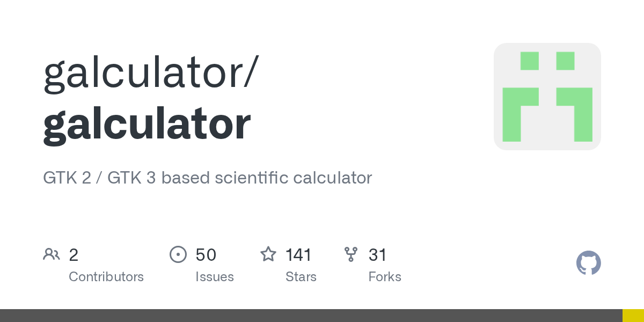Click the Issues circle-dot icon
Screen dimensions: 644x322
(178, 254)
